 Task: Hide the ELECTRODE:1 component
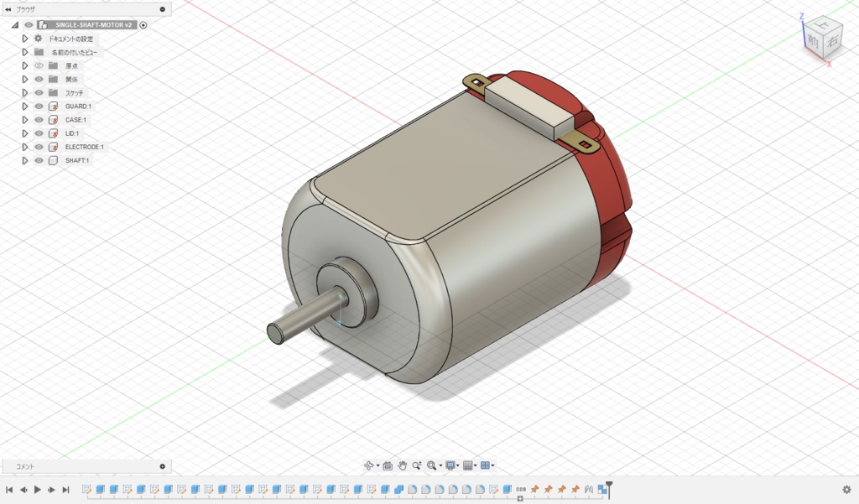(x=39, y=147)
